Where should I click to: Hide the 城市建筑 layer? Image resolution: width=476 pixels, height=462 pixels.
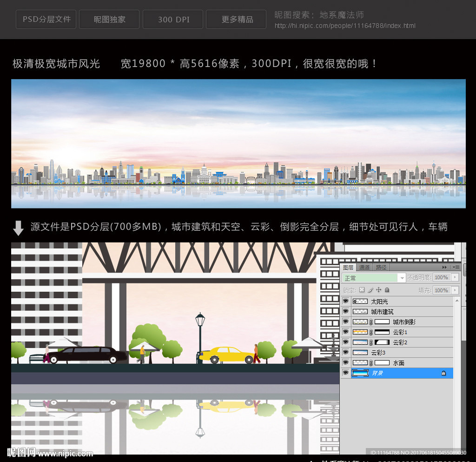[x=345, y=311]
